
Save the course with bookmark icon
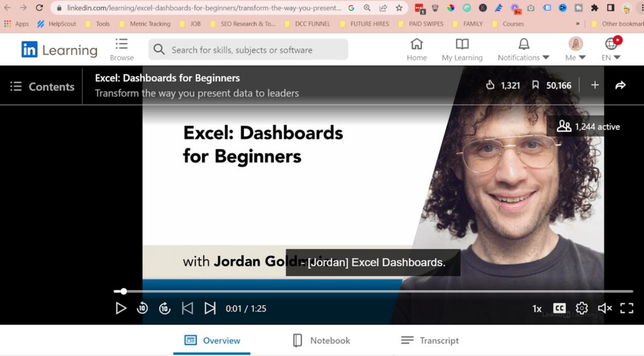535,85
